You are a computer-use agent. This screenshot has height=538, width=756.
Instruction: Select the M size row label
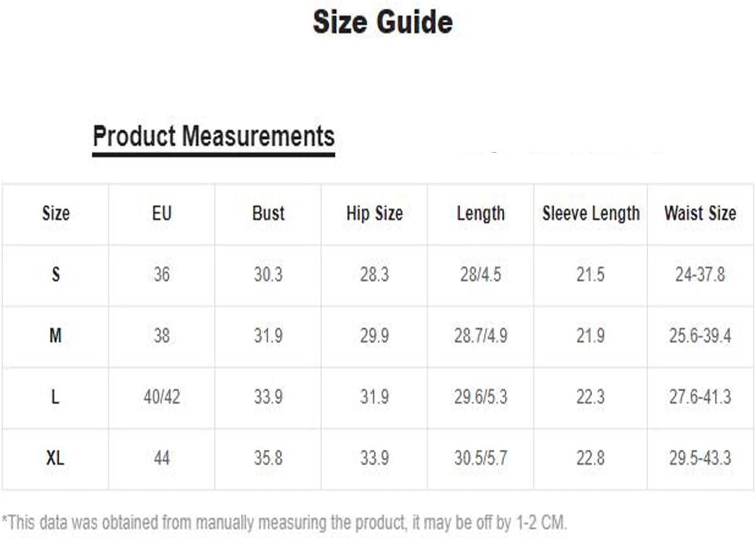[56, 335]
